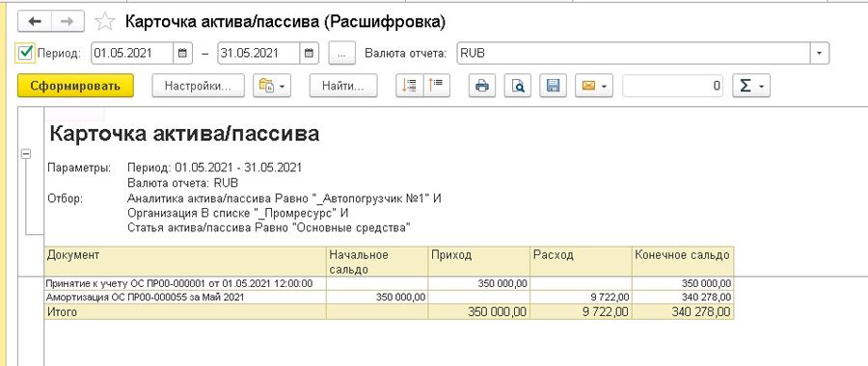Screen dimensions: 868x366
Task: Click the report title Карточка актива/пассива heading
Action: pyautogui.click(x=184, y=134)
